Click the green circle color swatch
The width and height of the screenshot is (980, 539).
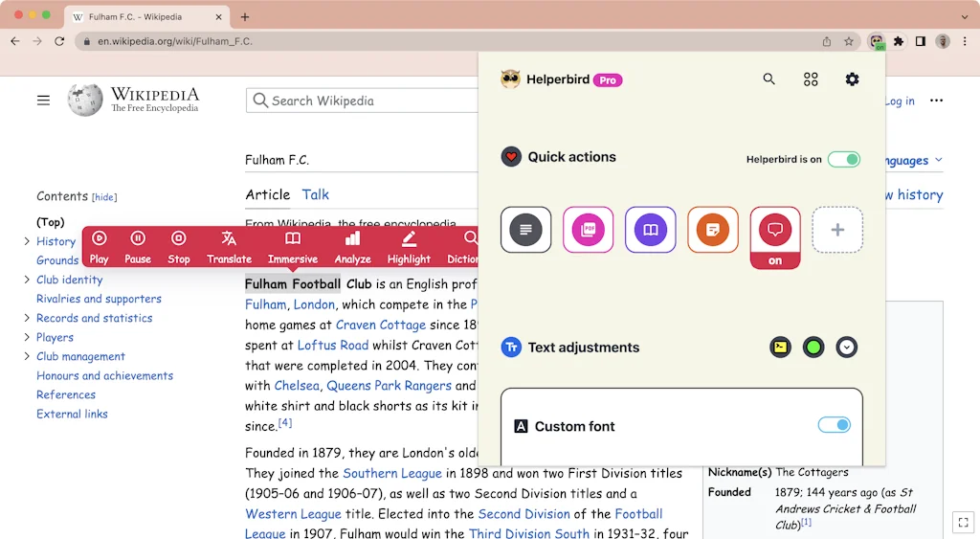click(x=813, y=348)
